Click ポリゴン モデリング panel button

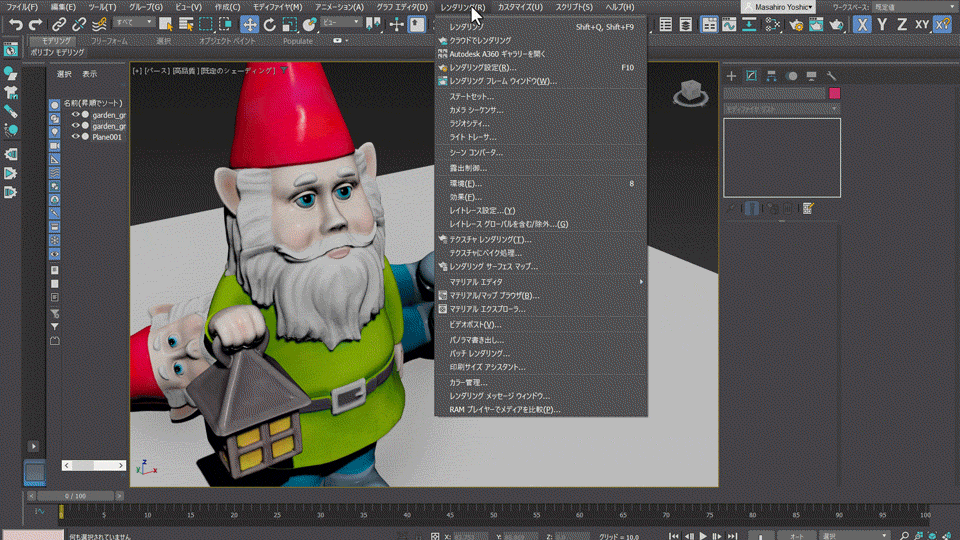pyautogui.click(x=58, y=53)
